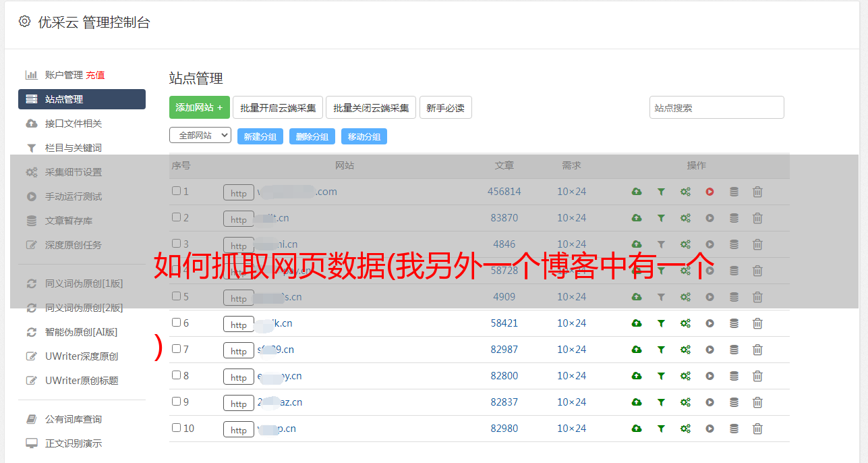
Task: Open 接口文件相关 sidebar item
Action: point(74,124)
